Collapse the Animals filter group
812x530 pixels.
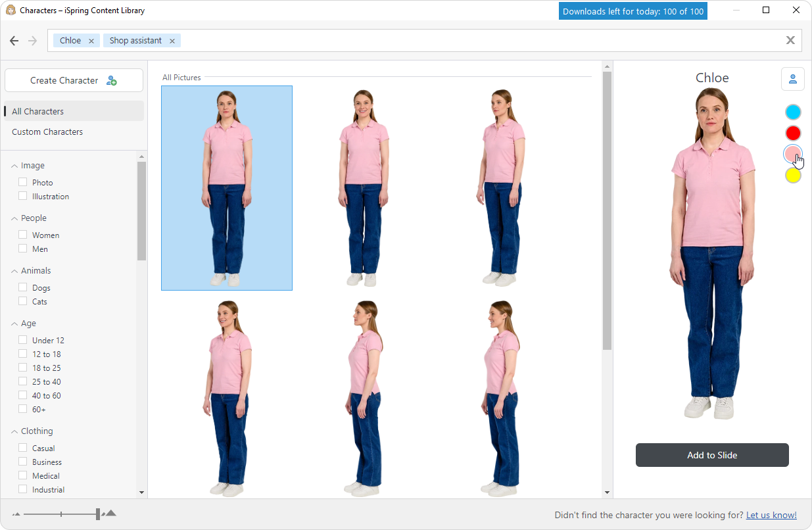[x=14, y=271]
